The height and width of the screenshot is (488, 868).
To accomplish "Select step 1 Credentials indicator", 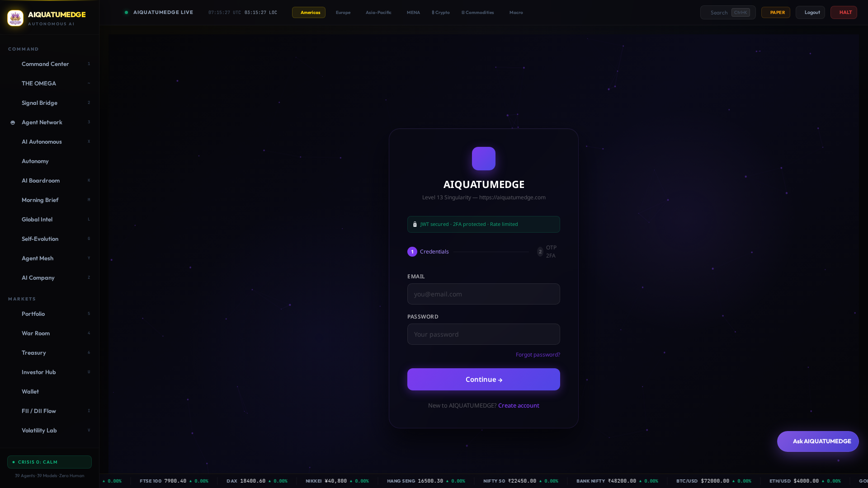I will (x=428, y=252).
